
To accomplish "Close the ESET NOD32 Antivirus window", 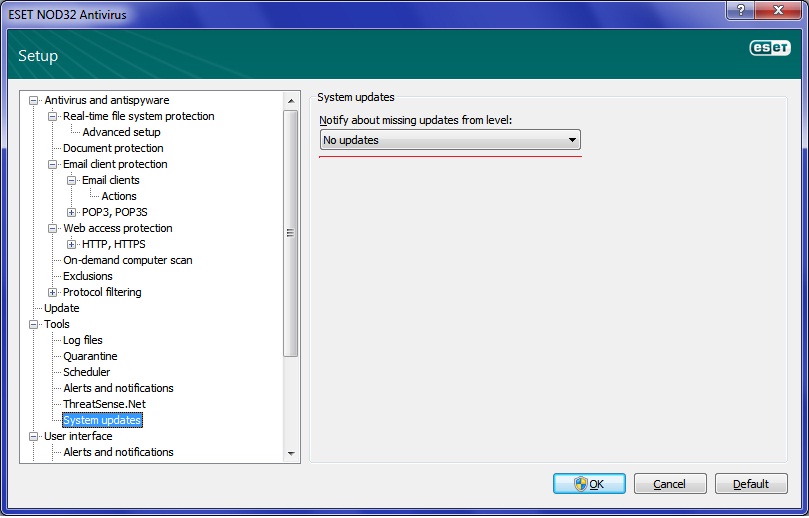I will tap(779, 10).
